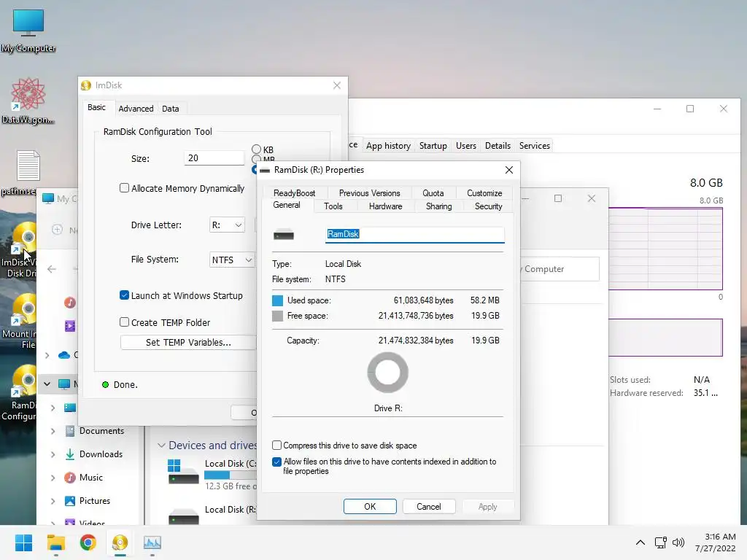Click Cancel in RamDisk Properties
747x560 pixels.
(429, 506)
